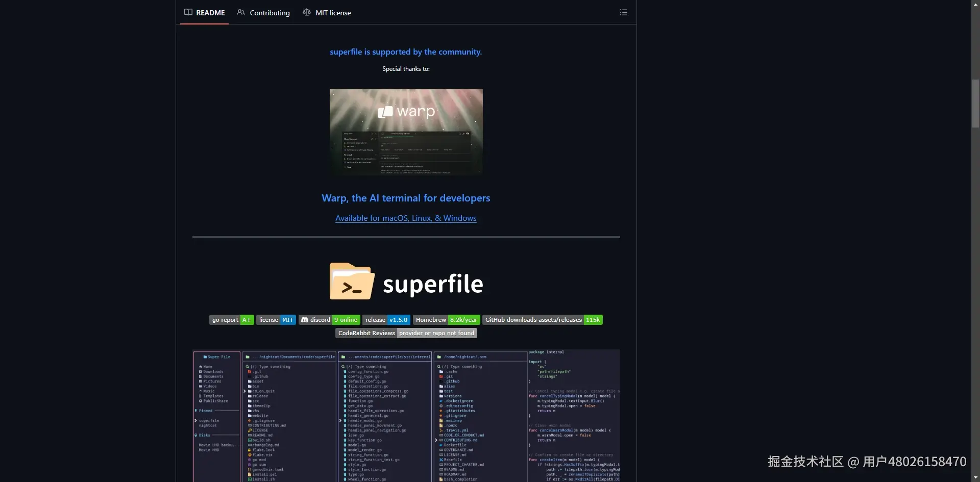Click the scrollbar down arrow

click(x=975, y=478)
